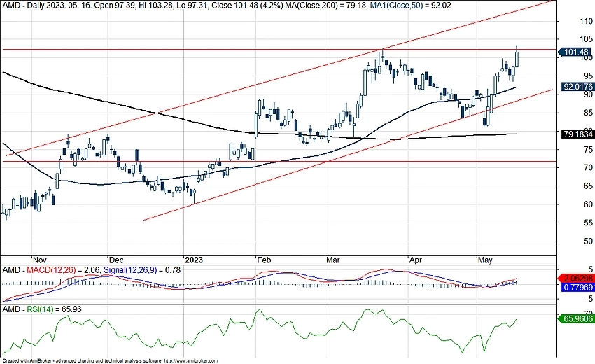
Task: Select the Apr label on time axis
Action: (416, 260)
